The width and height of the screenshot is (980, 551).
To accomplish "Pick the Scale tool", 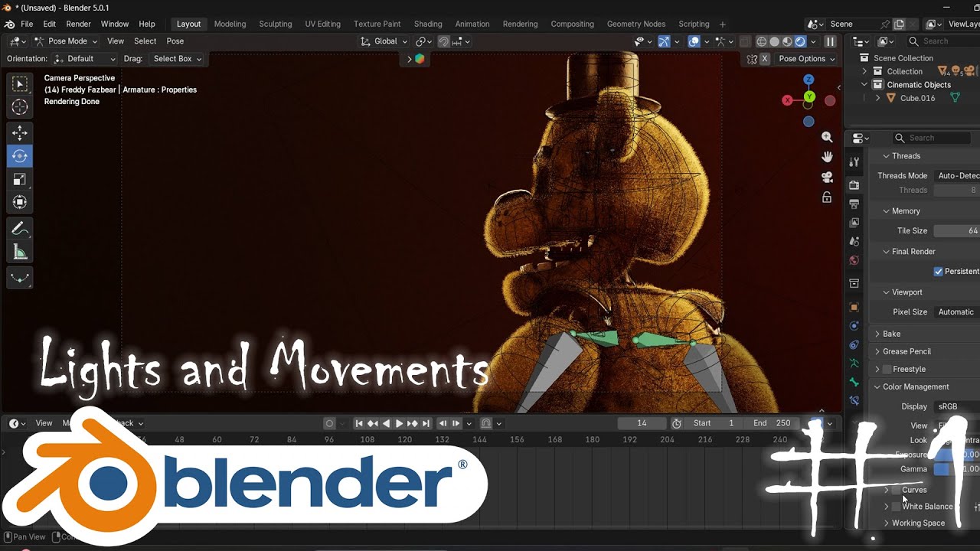I will pyautogui.click(x=20, y=179).
